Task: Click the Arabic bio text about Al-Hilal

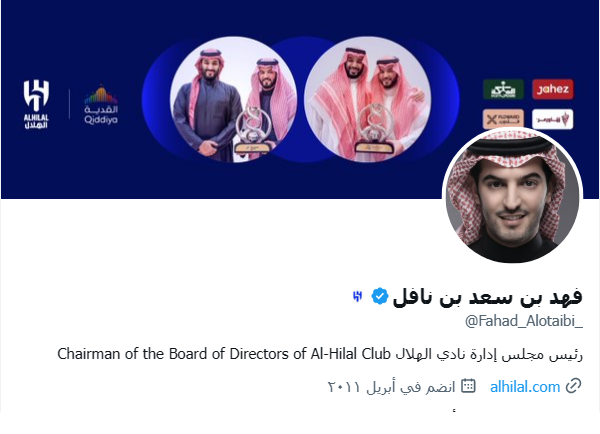Action: [x=489, y=355]
